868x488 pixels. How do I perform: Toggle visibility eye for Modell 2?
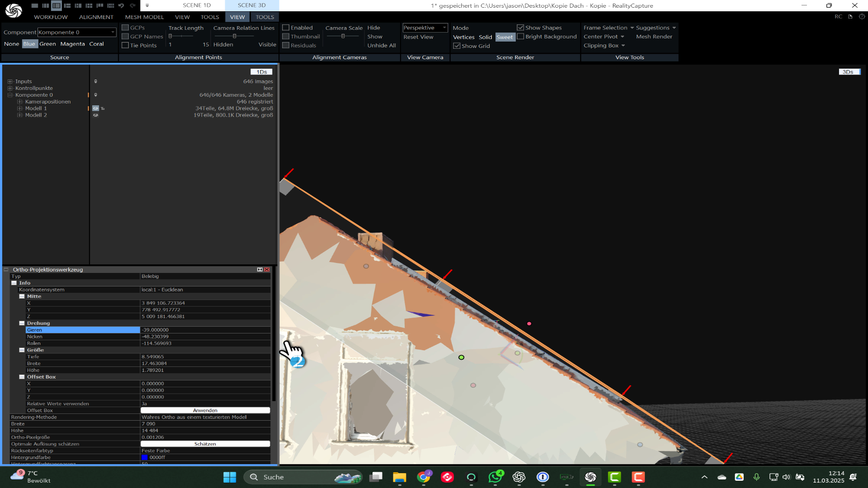pos(95,115)
